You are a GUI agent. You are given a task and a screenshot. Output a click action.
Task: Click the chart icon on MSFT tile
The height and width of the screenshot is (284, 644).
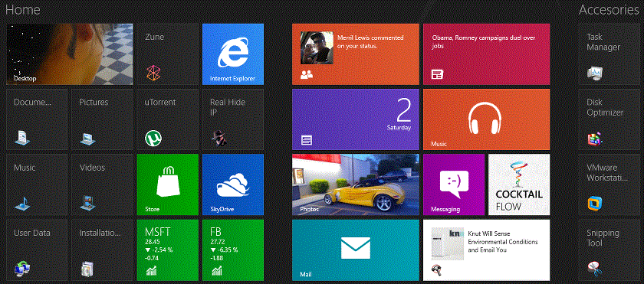tap(151, 270)
